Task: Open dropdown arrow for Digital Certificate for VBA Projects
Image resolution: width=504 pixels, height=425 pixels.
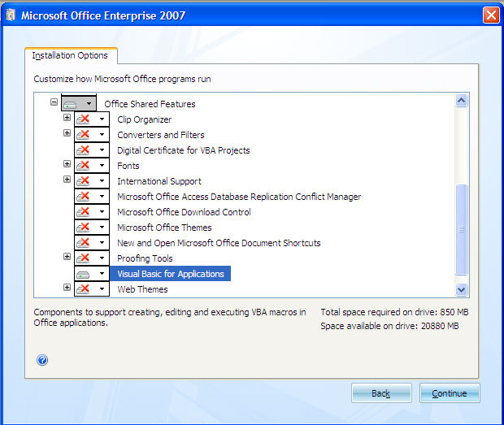Action: tap(102, 150)
